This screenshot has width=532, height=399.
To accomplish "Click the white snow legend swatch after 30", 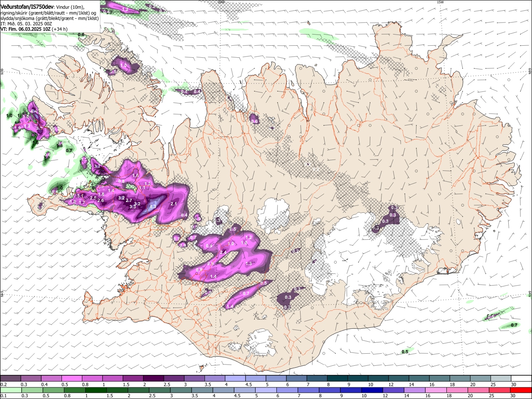I will point(521,379).
